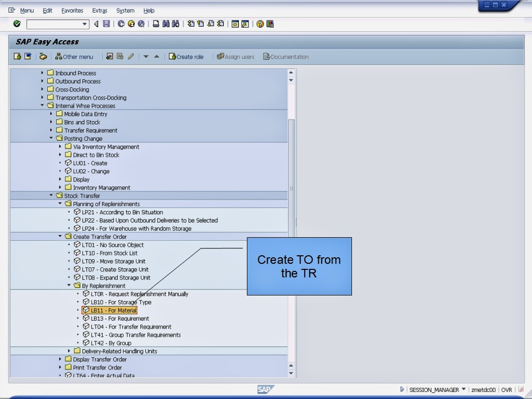Expand the Inbound Process folder
This screenshot has width=532, height=399.
pos(42,72)
